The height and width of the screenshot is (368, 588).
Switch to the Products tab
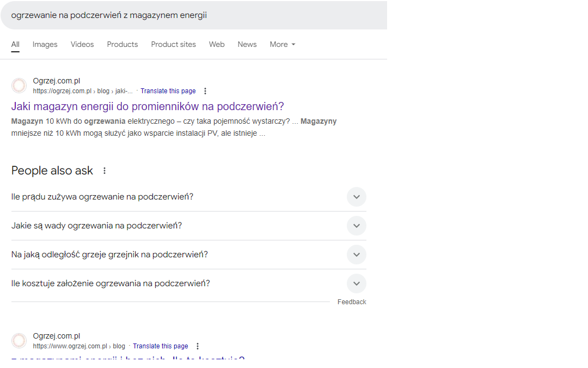[x=122, y=45]
